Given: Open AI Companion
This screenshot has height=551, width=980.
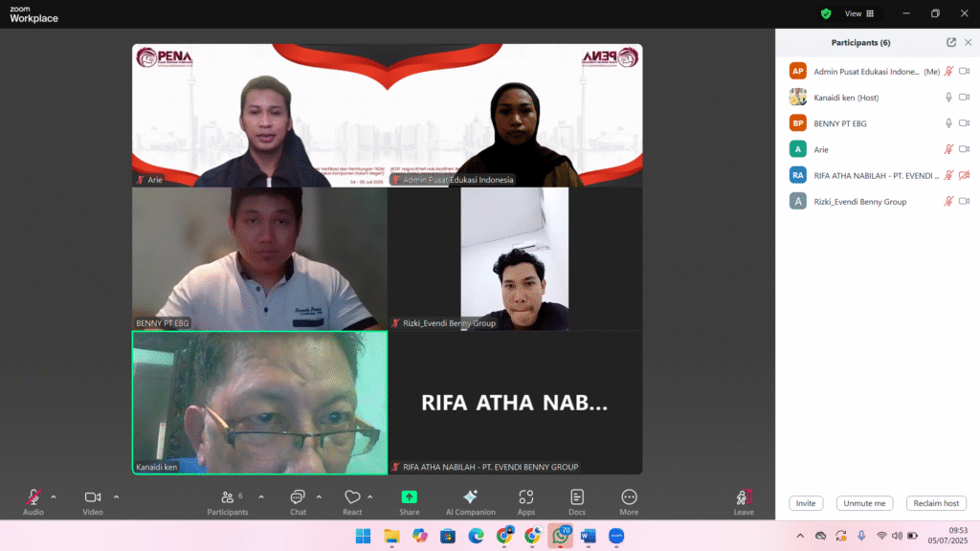Looking at the screenshot, I should tap(471, 501).
